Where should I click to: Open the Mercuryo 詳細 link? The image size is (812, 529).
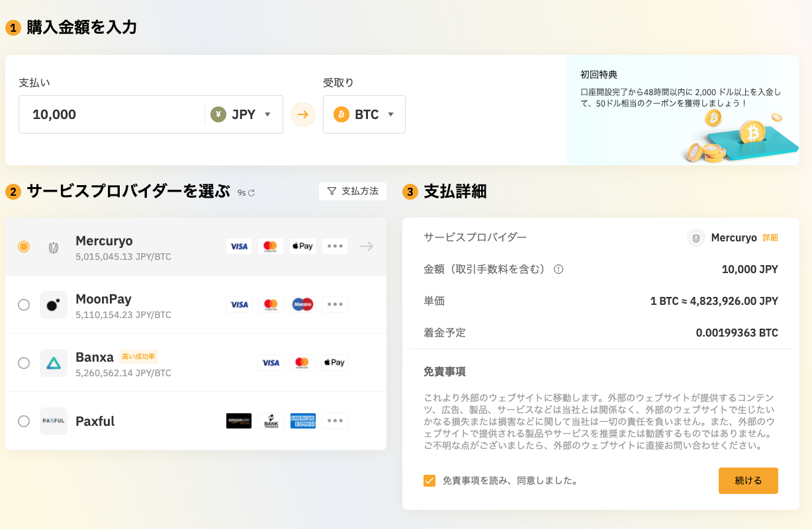[769, 239]
